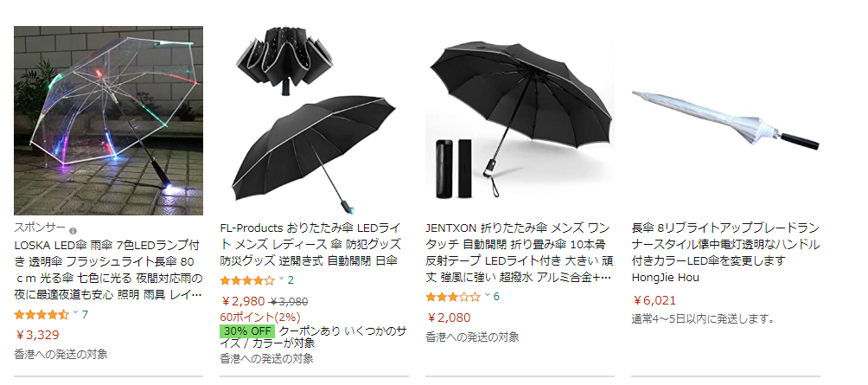868x385 pixels.
Task: Open LOSKA LED transparent umbrella image
Action: click(109, 120)
